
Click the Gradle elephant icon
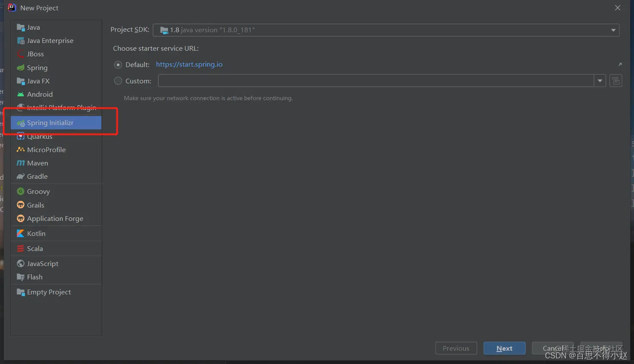[x=20, y=176]
